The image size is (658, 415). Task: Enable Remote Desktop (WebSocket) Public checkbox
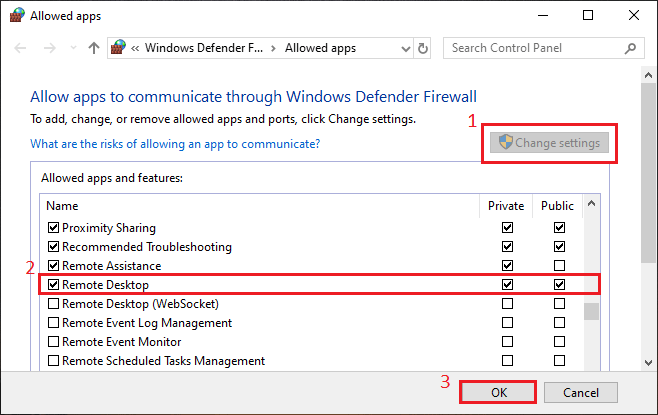[x=559, y=303]
